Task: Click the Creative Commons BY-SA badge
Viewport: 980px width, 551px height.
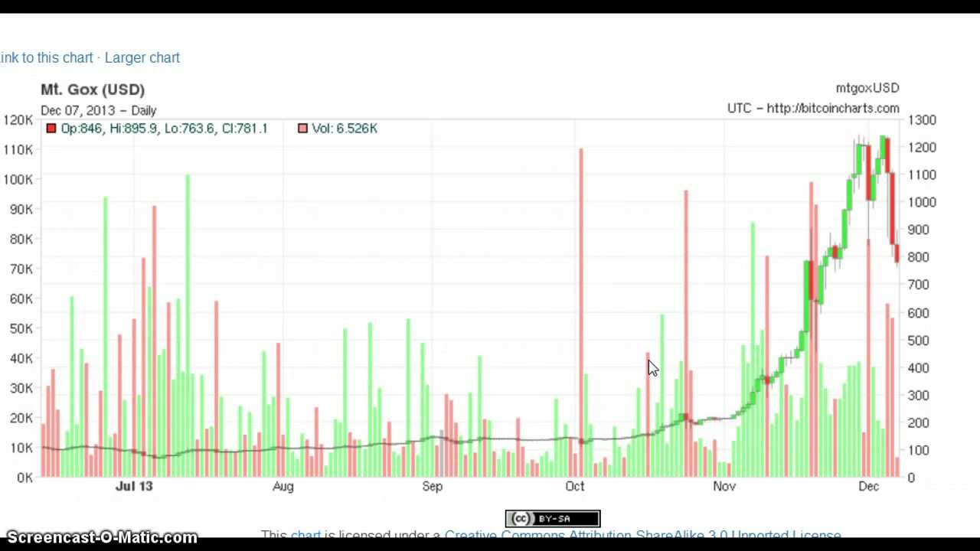Action: [x=552, y=519]
